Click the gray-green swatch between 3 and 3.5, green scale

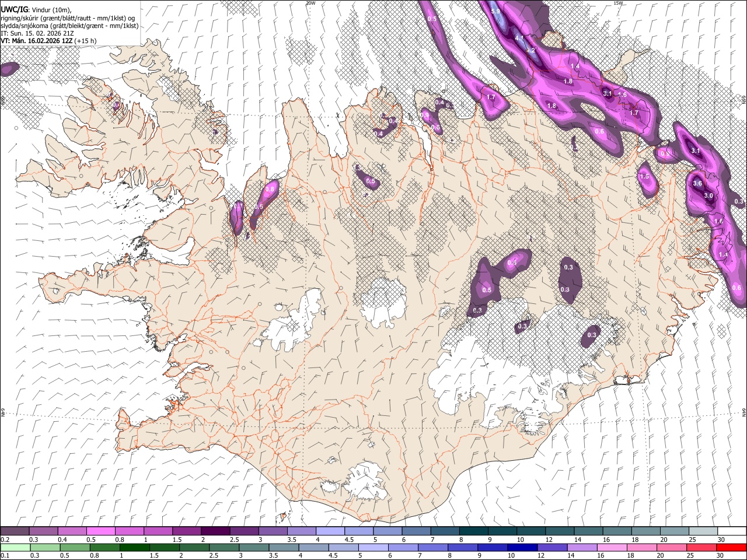(254, 547)
